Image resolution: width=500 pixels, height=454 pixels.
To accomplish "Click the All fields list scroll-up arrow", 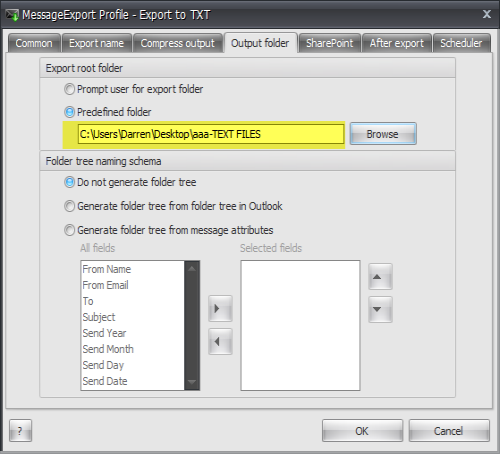I will pyautogui.click(x=192, y=268).
